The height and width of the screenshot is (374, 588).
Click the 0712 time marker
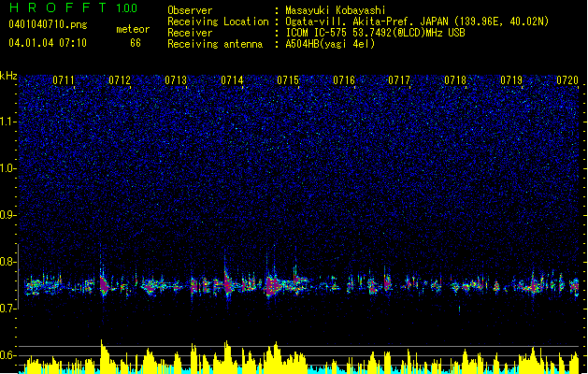120,80
